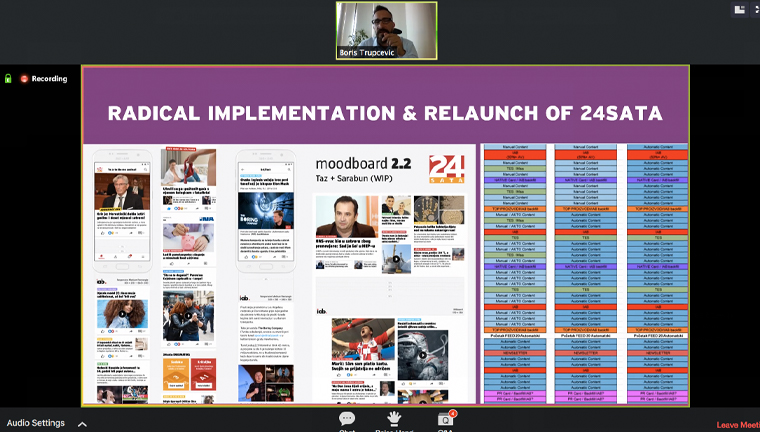Click the curly-haired woman video thumbnail
This screenshot has width=760, height=432.
pyautogui.click(x=122, y=313)
